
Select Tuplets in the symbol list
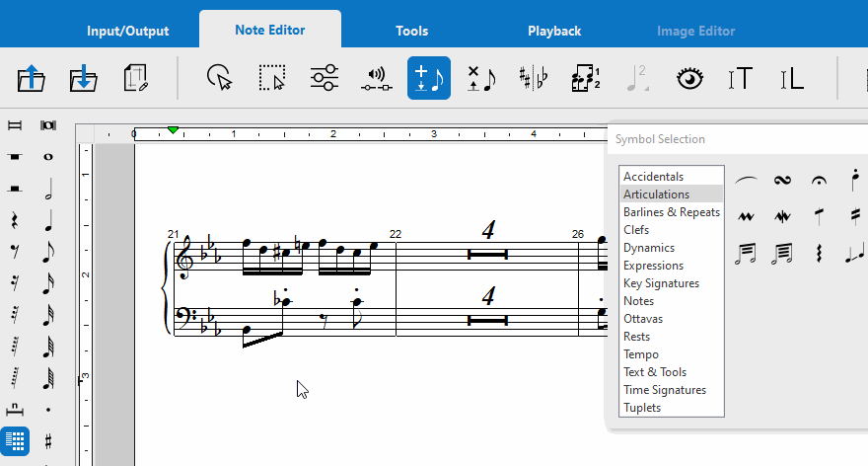[x=642, y=408]
